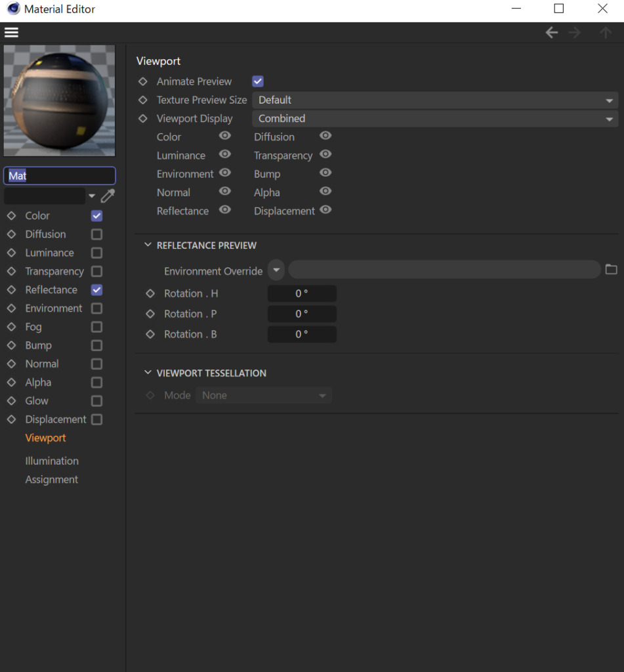Click keyframe diamond beside Animate Preview
The width and height of the screenshot is (624, 672).
pyautogui.click(x=143, y=81)
